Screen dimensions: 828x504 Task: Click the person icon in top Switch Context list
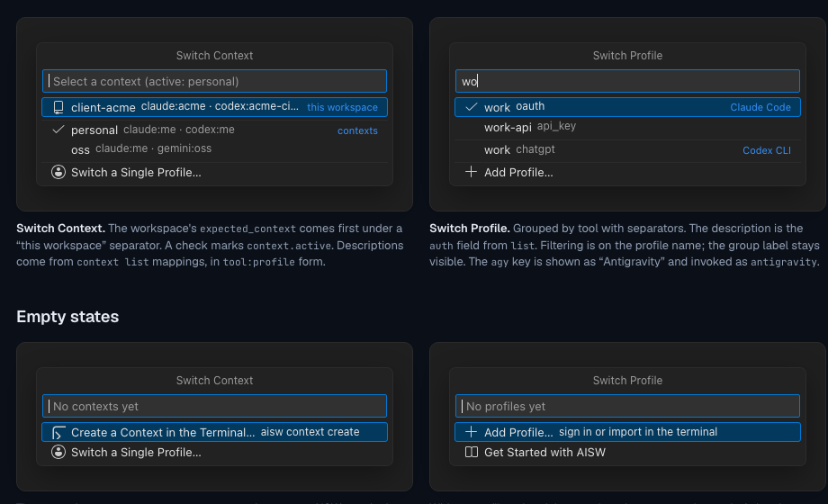[x=58, y=172]
